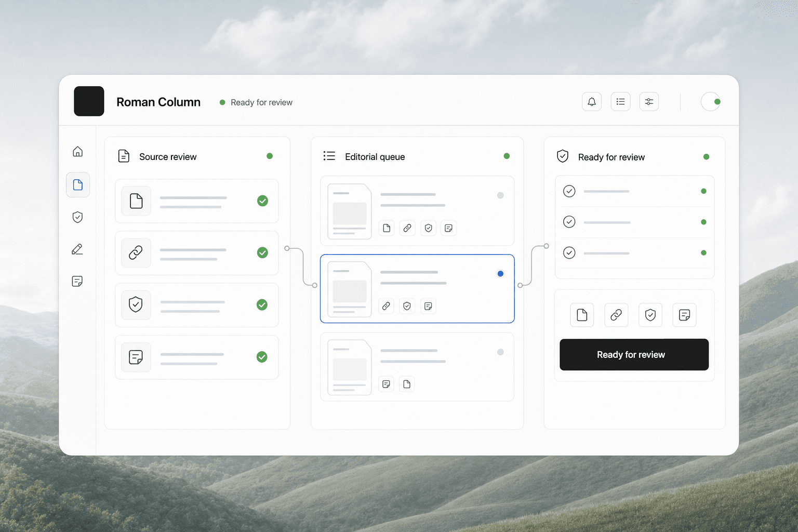Click Ready for review column heading
The width and height of the screenshot is (798, 532).
611,157
